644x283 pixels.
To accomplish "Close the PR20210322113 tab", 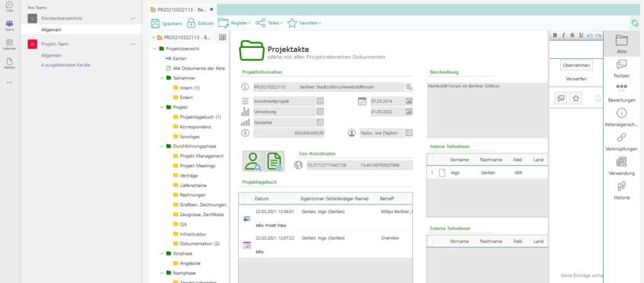I will click(211, 9).
